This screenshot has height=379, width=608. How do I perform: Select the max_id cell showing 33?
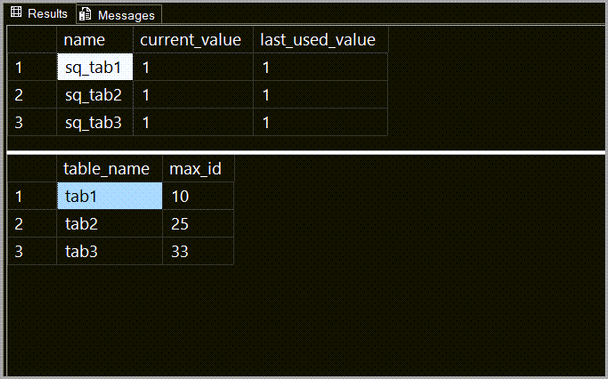(x=198, y=251)
